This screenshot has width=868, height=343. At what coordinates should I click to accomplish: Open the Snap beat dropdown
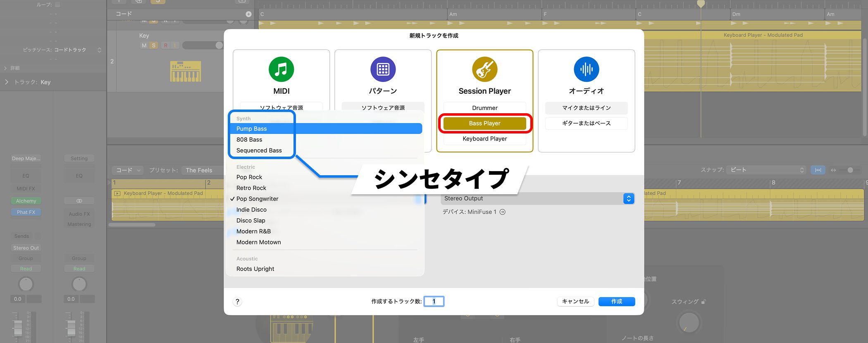tap(767, 170)
